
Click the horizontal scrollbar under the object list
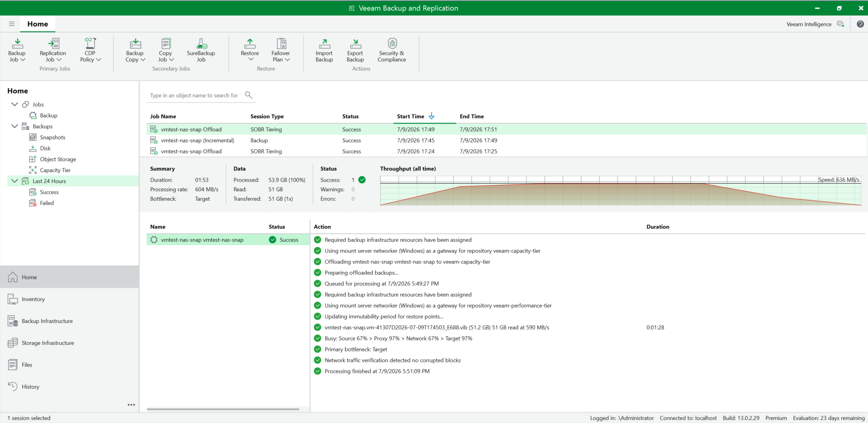tap(223, 409)
